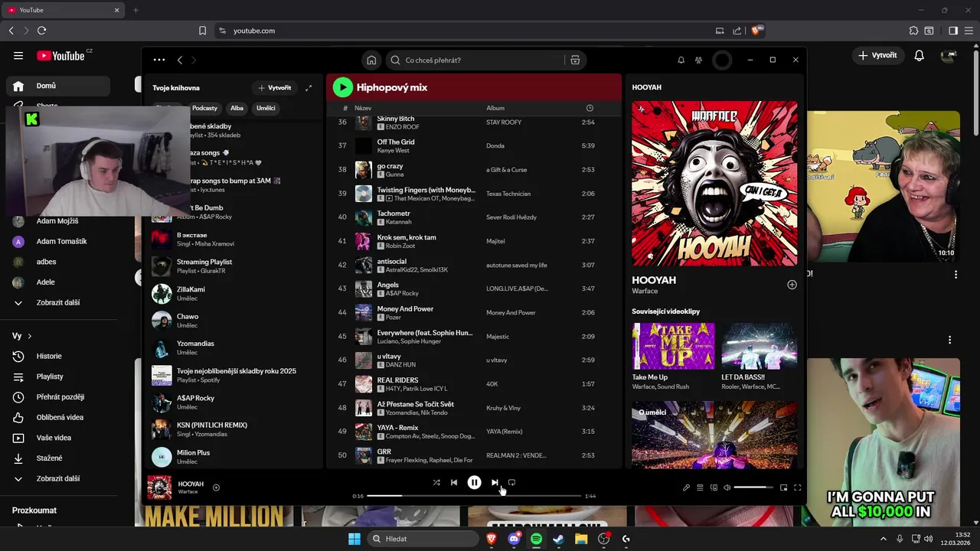The height and width of the screenshot is (551, 980).
Task: Toggle shuffle in Spotify player
Action: (x=436, y=482)
